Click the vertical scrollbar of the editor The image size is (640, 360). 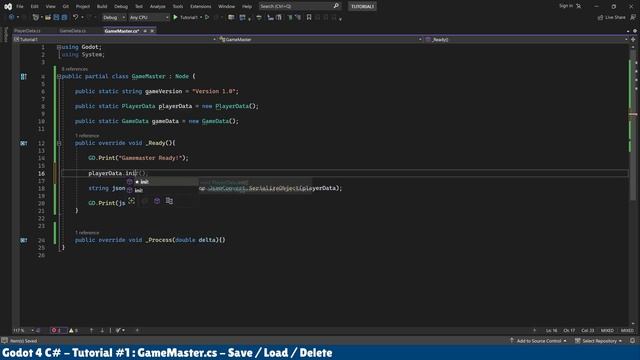pos(633,184)
